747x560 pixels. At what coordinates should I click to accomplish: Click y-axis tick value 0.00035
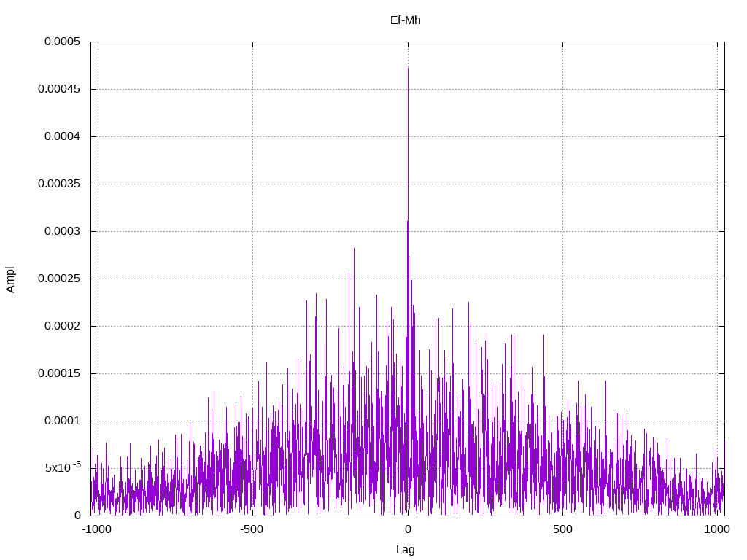(x=59, y=184)
